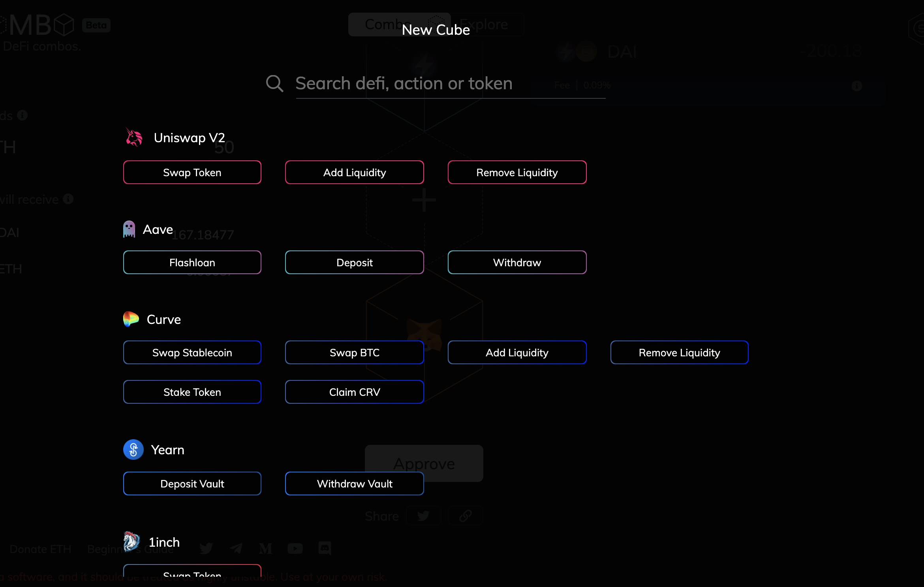Viewport: 924px width, 587px height.
Task: Select Claim CRV action
Action: [355, 392]
